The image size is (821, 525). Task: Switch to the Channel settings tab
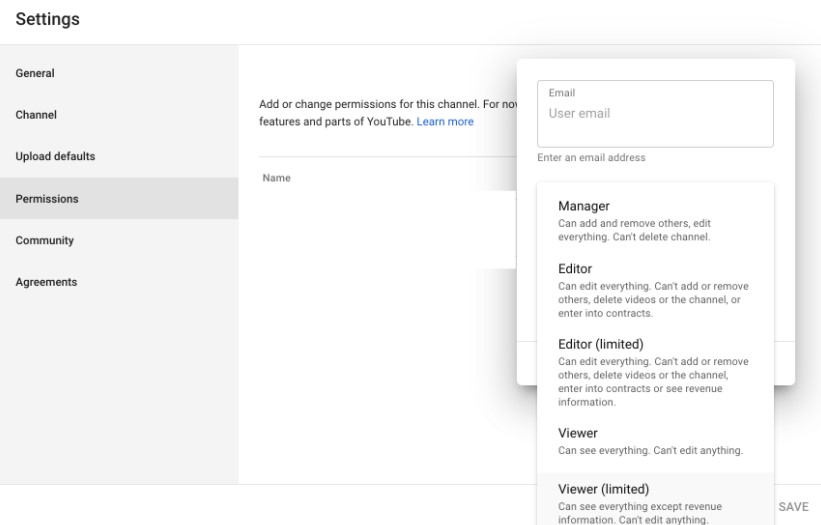tap(119, 115)
